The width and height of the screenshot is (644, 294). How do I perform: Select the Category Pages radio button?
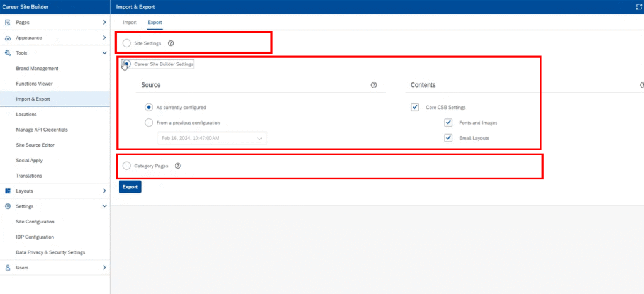127,166
